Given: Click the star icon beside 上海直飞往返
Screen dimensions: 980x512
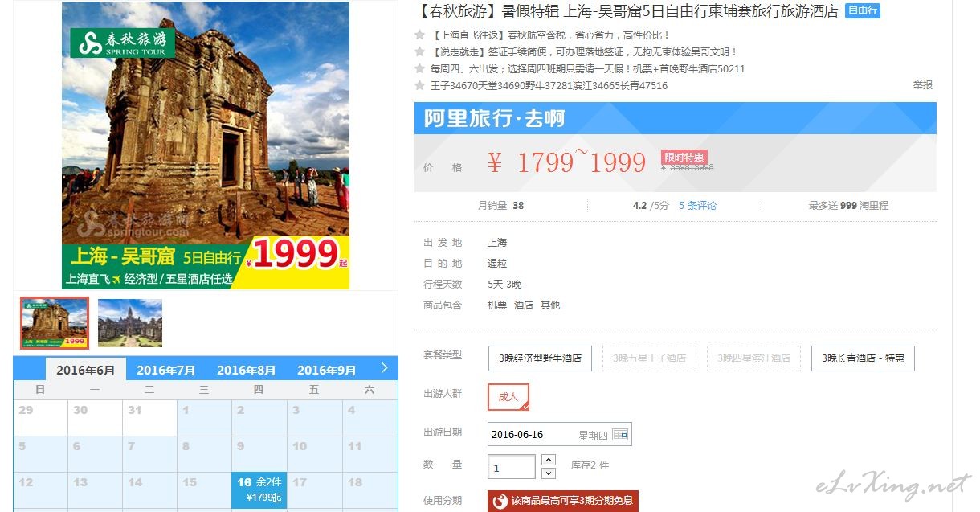Looking at the screenshot, I should point(419,35).
